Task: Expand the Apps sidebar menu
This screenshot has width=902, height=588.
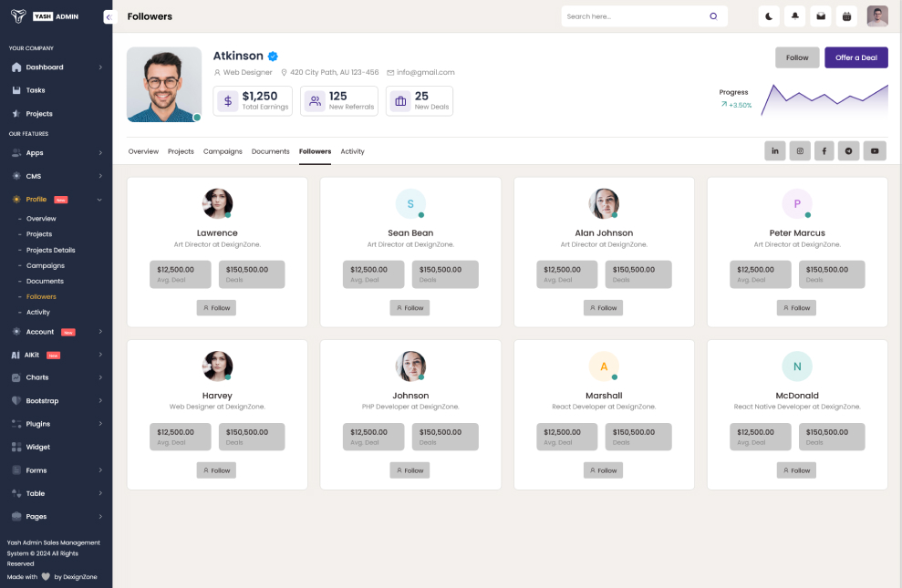Action: click(x=57, y=153)
